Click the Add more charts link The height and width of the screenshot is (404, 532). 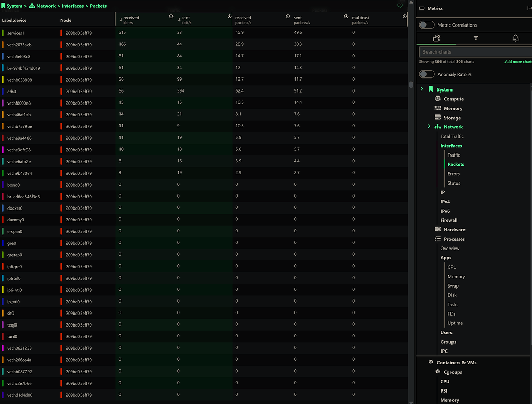517,61
